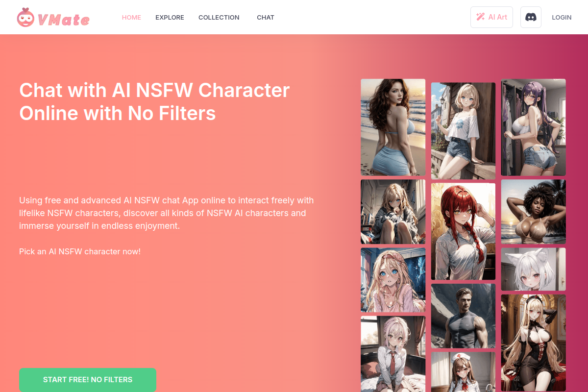Open the COLLECTION menu item

point(219,17)
